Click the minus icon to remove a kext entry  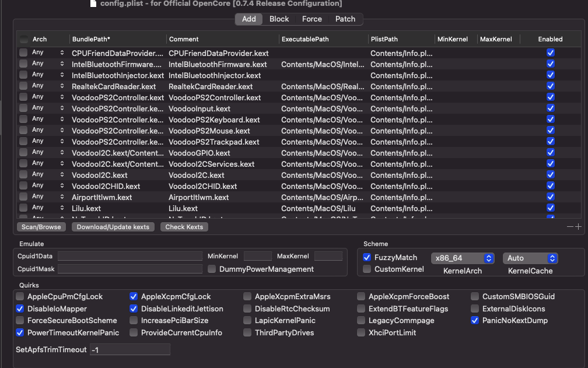coord(570,227)
